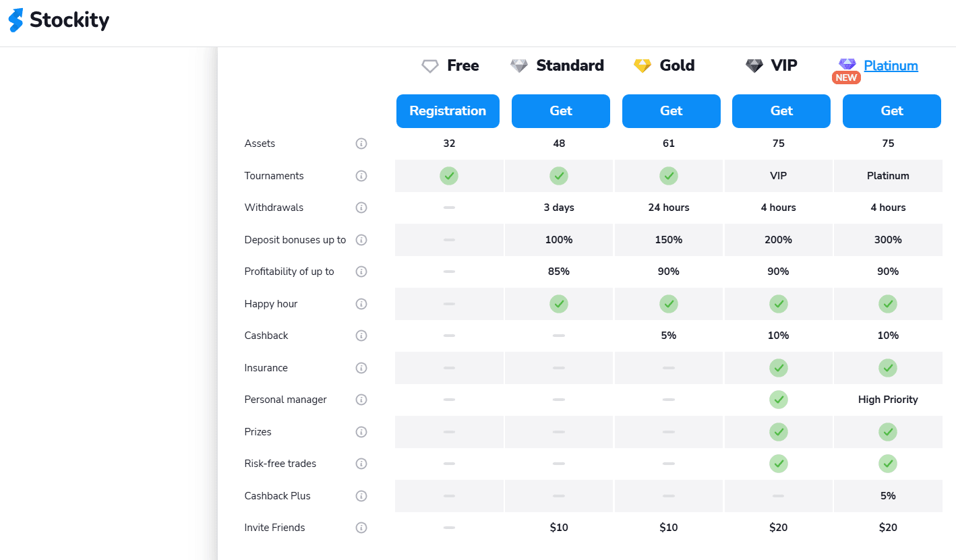Viewport: 956px width, 560px height.
Task: Click the '5%' Cashback Plus value for Platinum
Action: (x=888, y=496)
